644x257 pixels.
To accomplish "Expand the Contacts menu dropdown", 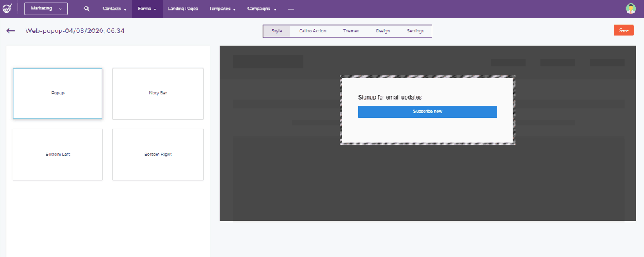I will [114, 9].
